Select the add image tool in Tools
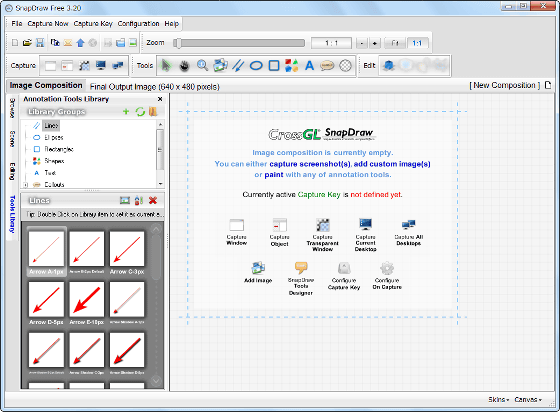Screen dimensions: 560x412 point(220,66)
